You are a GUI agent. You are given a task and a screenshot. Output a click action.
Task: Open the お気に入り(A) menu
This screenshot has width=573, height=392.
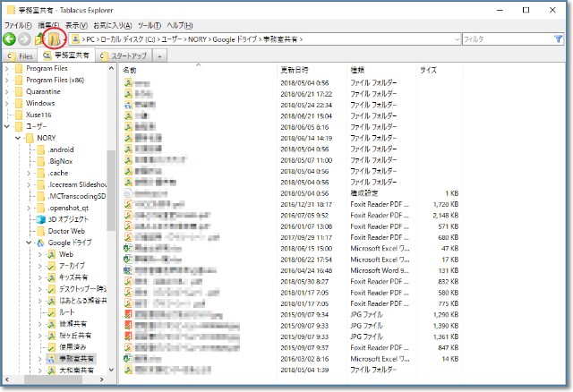click(111, 25)
